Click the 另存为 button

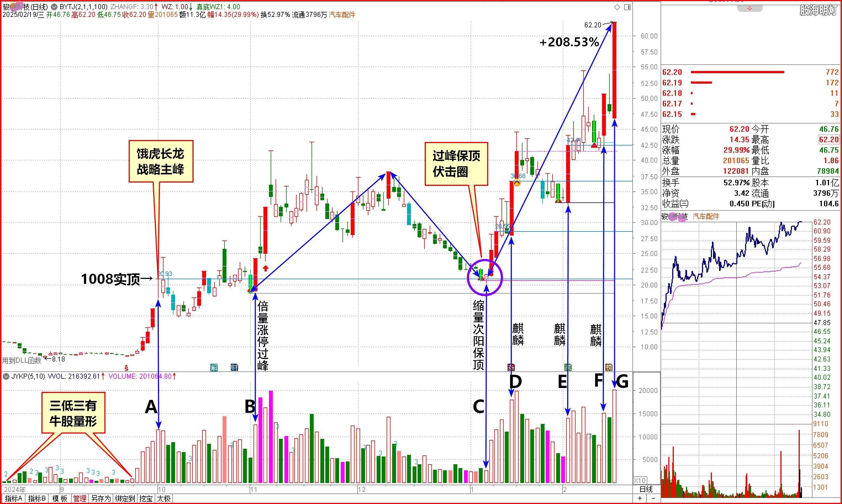click(101, 498)
